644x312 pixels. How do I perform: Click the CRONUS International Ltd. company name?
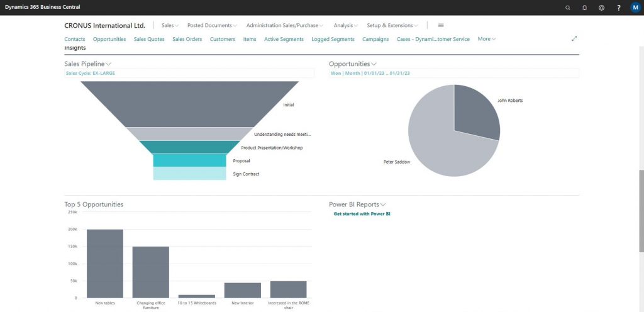coord(105,25)
